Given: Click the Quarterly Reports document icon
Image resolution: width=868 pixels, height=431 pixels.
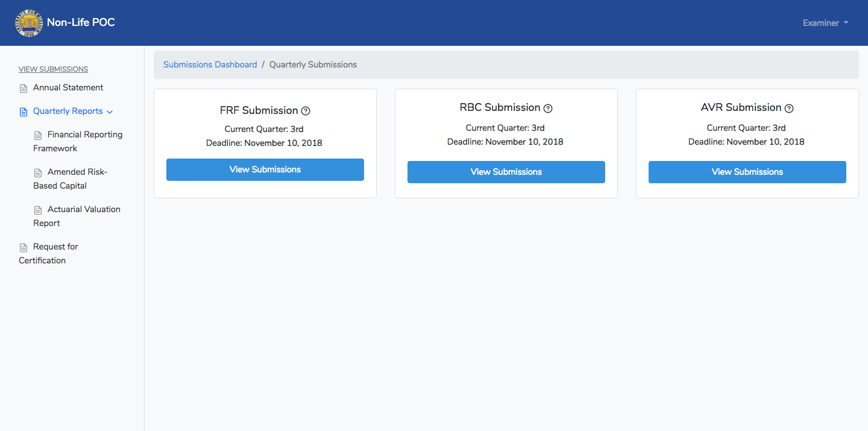Looking at the screenshot, I should point(24,112).
